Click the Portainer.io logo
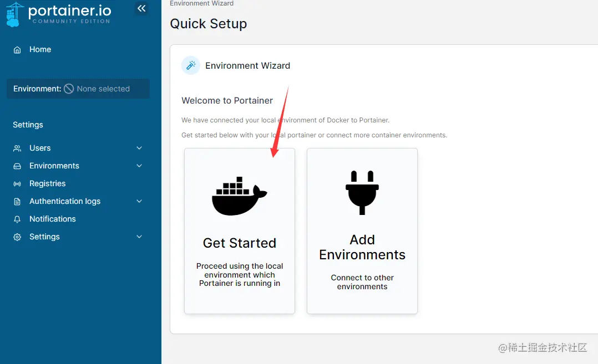This screenshot has width=598, height=364. click(59, 14)
